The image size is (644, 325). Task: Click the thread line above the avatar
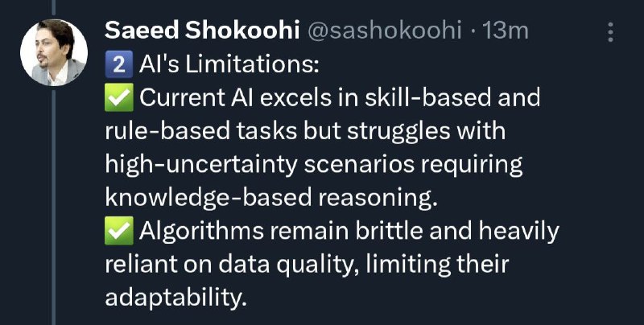click(54, 8)
